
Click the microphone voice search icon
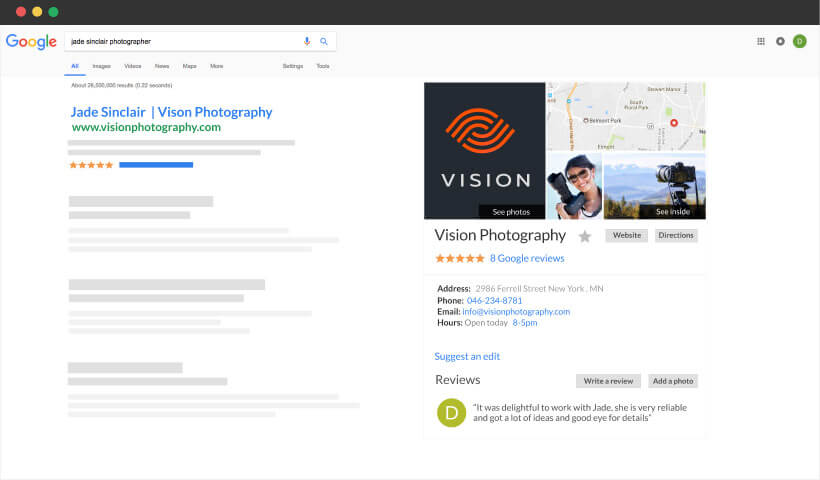point(307,41)
